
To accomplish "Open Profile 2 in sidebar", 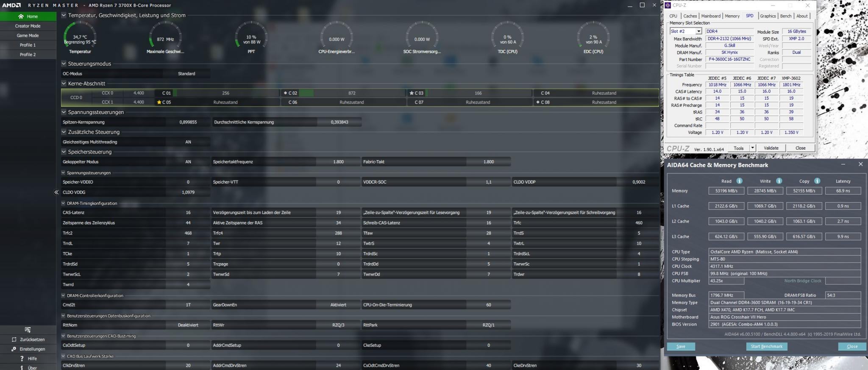I will [x=28, y=55].
